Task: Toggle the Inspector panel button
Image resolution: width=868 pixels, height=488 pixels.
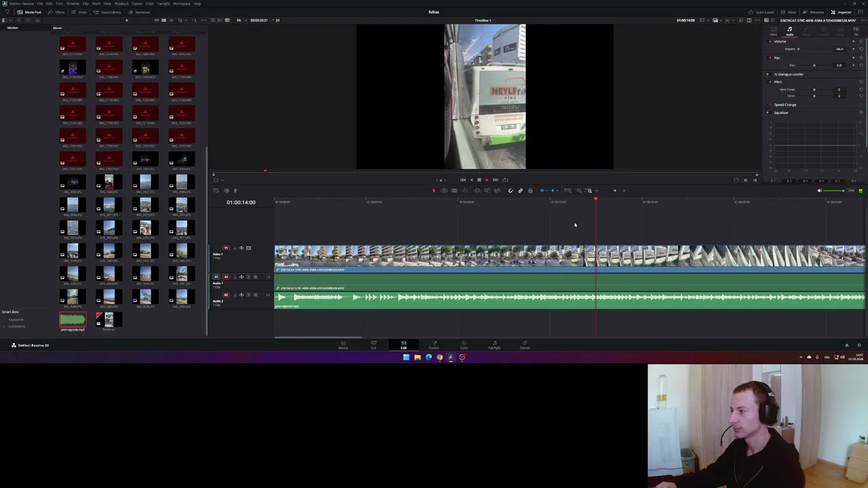Action: pyautogui.click(x=842, y=12)
